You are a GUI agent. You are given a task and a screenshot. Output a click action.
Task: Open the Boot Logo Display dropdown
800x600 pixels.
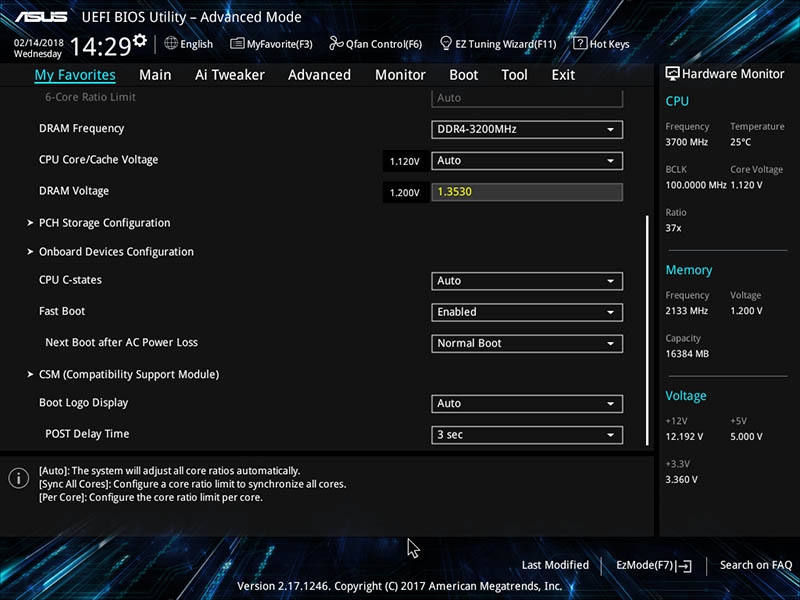click(x=527, y=404)
